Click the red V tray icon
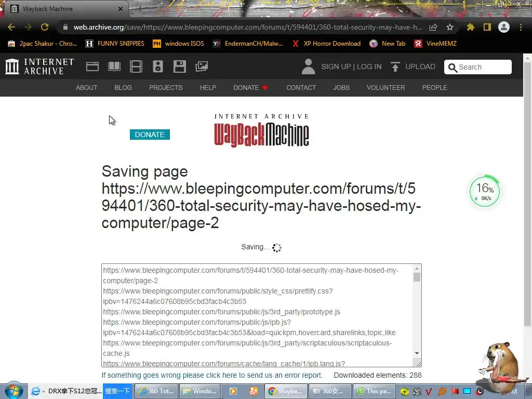Screen dimensions: 532x399 coord(429,392)
